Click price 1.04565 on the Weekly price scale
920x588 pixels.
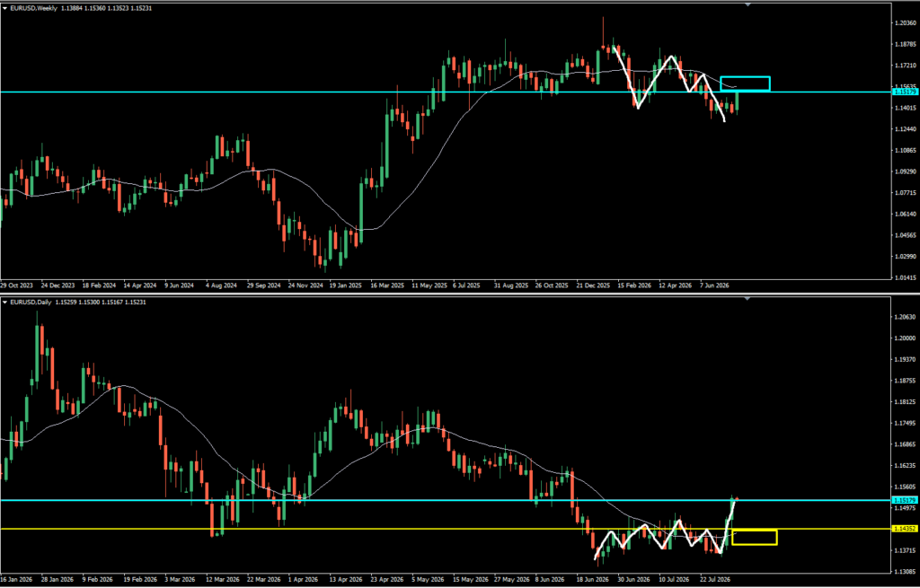coord(907,236)
